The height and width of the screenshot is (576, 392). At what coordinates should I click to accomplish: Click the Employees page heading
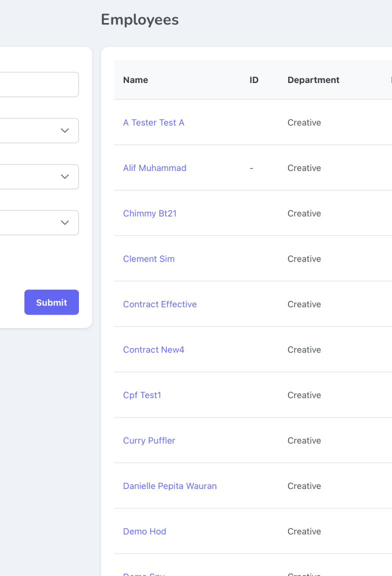(140, 20)
